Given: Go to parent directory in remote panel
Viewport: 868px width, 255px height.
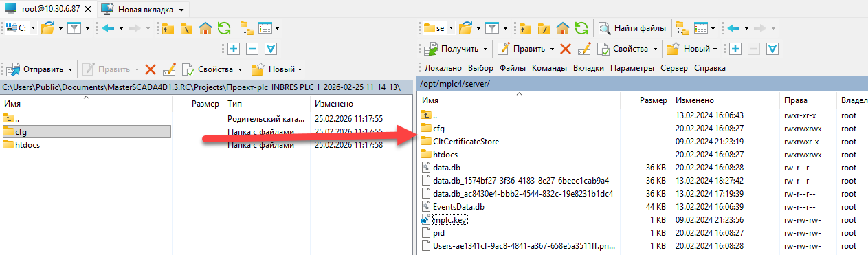Looking at the screenshot, I should (526, 28).
